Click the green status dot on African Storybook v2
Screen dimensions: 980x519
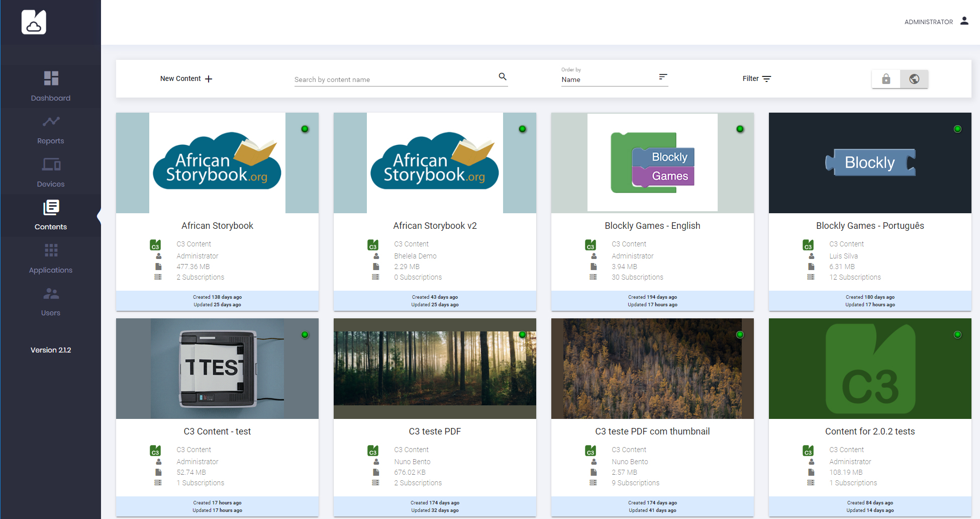pyautogui.click(x=522, y=129)
